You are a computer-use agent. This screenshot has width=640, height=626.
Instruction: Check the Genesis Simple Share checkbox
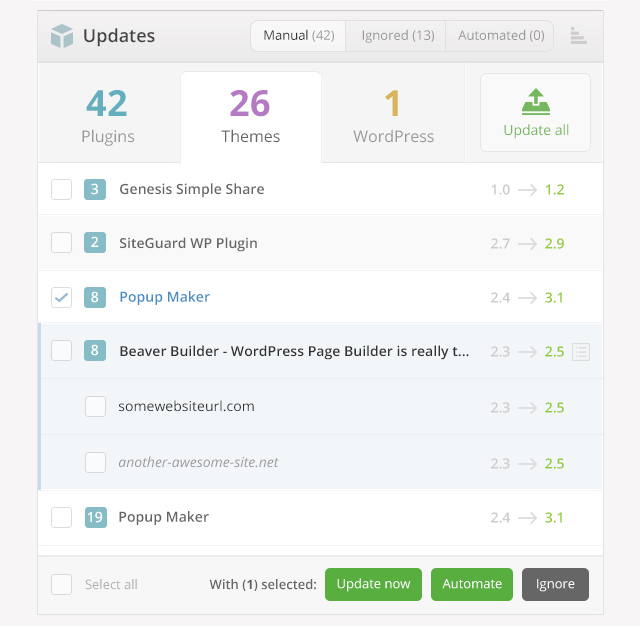coord(61,189)
